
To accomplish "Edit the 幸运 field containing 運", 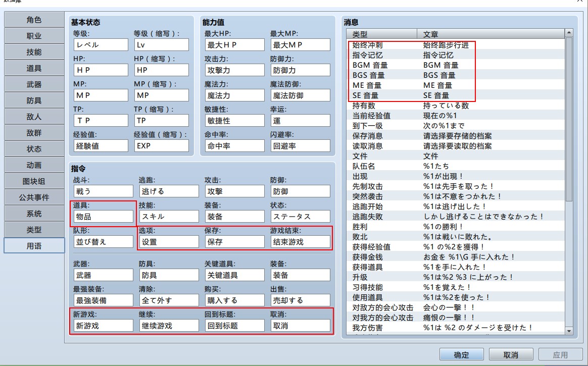I will tap(301, 121).
